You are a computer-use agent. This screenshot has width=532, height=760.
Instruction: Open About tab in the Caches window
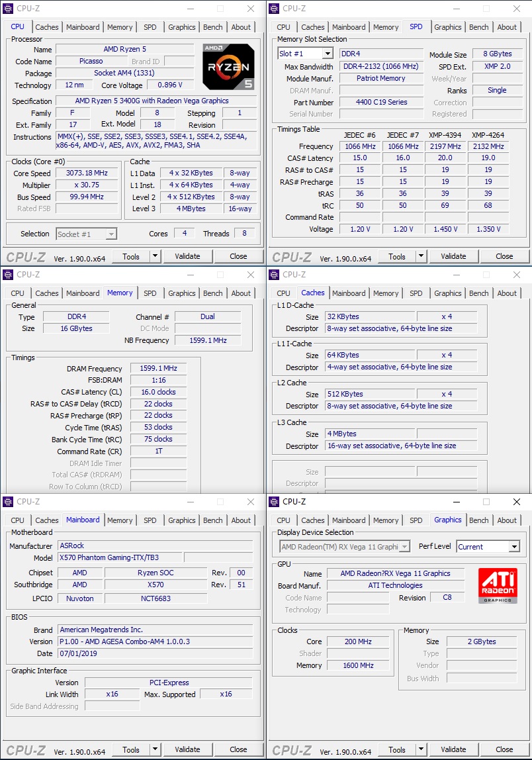coord(507,293)
